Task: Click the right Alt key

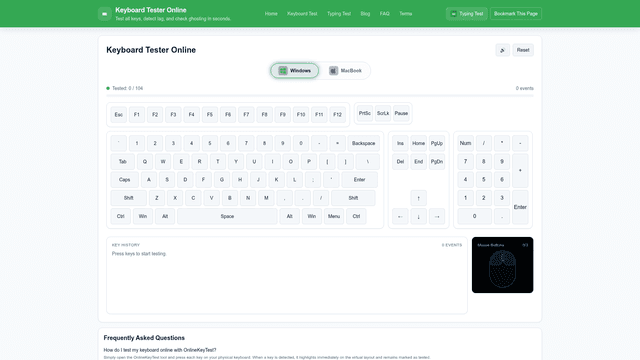Action: pyautogui.click(x=289, y=216)
